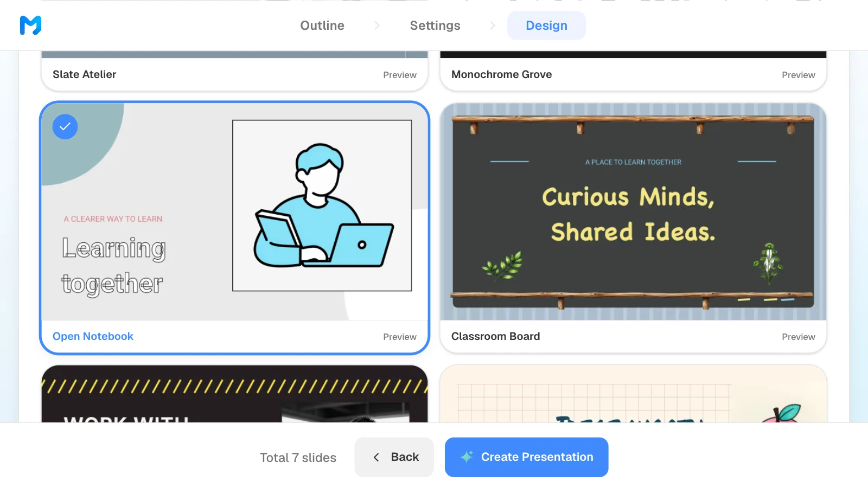Select the Open Notebook template thumbnail
The width and height of the screenshot is (868, 488).
[234, 211]
